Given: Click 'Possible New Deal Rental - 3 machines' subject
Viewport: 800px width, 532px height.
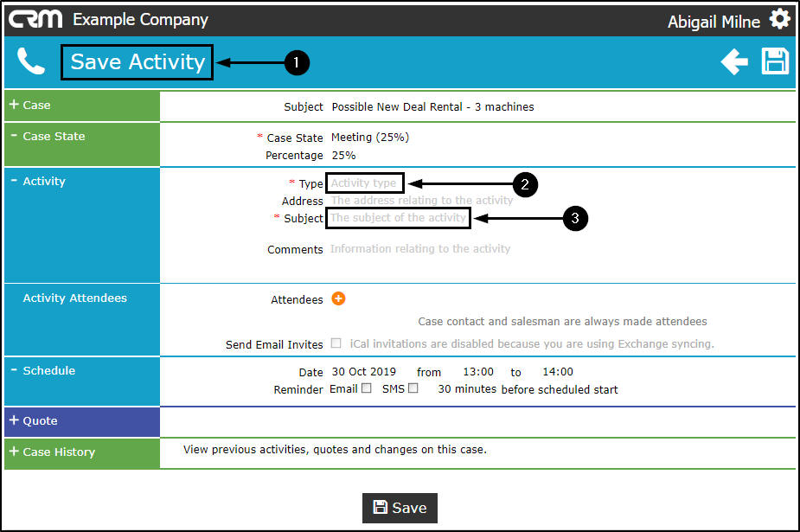Looking at the screenshot, I should coord(432,106).
